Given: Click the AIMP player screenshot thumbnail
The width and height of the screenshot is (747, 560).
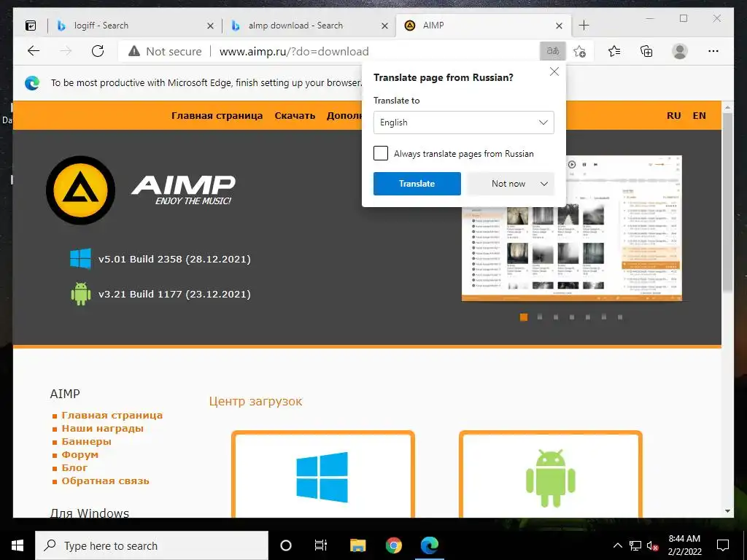Looking at the screenshot, I should (572, 228).
